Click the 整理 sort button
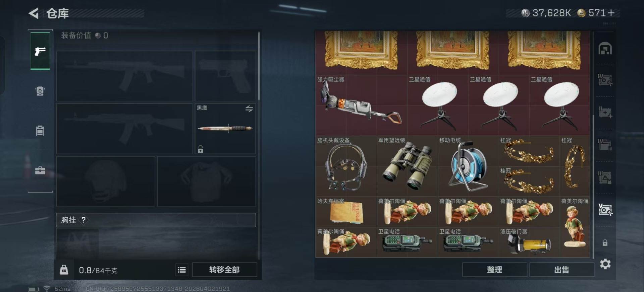Image resolution: width=644 pixels, height=292 pixels. (x=494, y=270)
